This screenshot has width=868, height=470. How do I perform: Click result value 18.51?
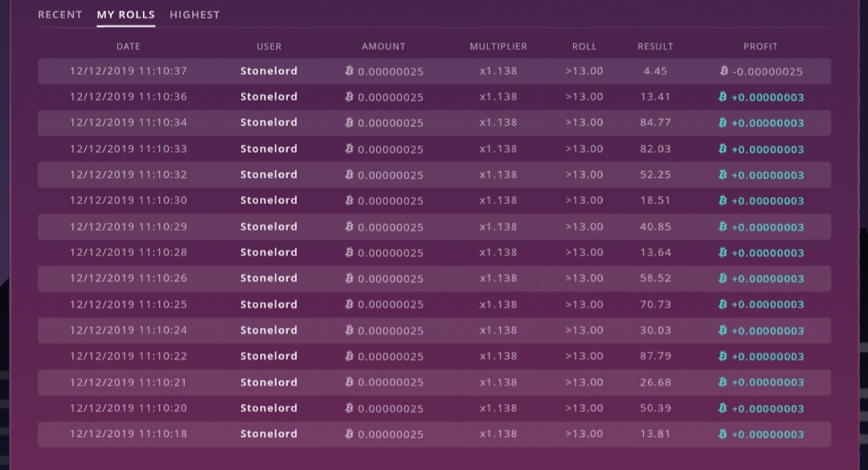click(x=656, y=200)
